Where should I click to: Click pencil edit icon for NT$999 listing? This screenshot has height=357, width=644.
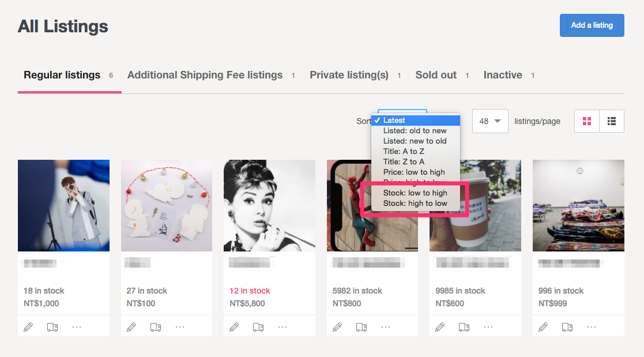click(543, 327)
